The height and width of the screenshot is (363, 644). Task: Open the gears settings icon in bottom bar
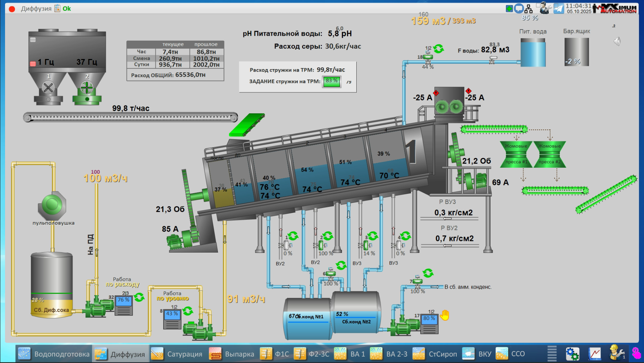pos(572,354)
